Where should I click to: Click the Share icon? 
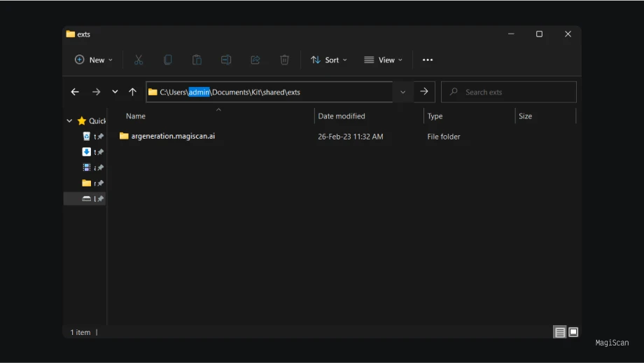point(255,60)
